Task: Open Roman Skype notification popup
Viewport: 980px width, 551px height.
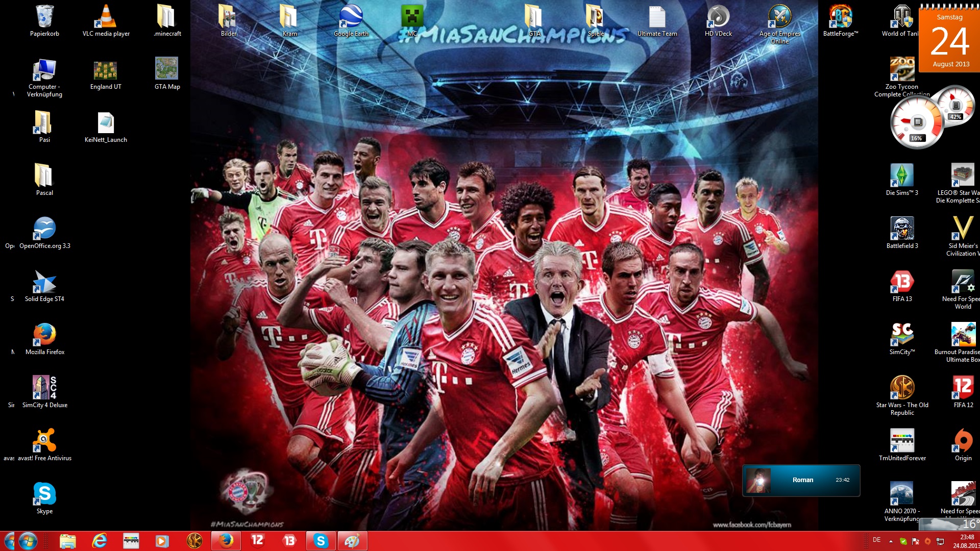Action: click(801, 480)
